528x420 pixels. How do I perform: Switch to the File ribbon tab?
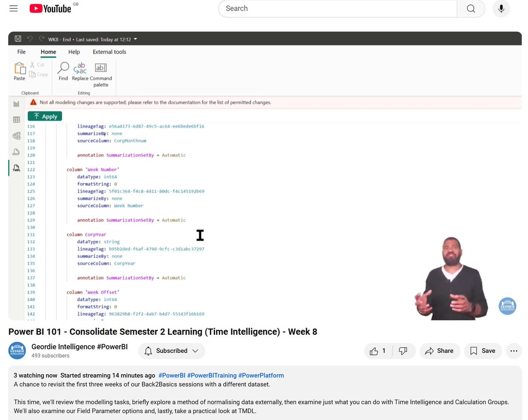(x=21, y=51)
